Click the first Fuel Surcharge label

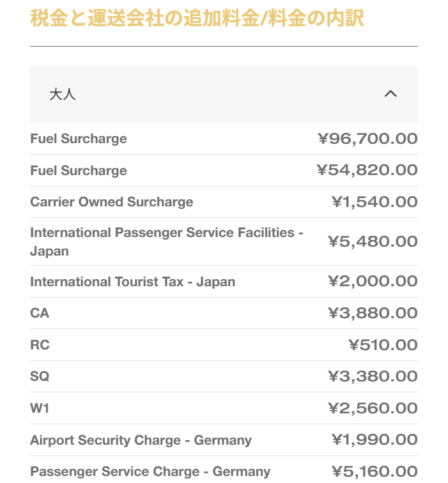pyautogui.click(x=79, y=139)
